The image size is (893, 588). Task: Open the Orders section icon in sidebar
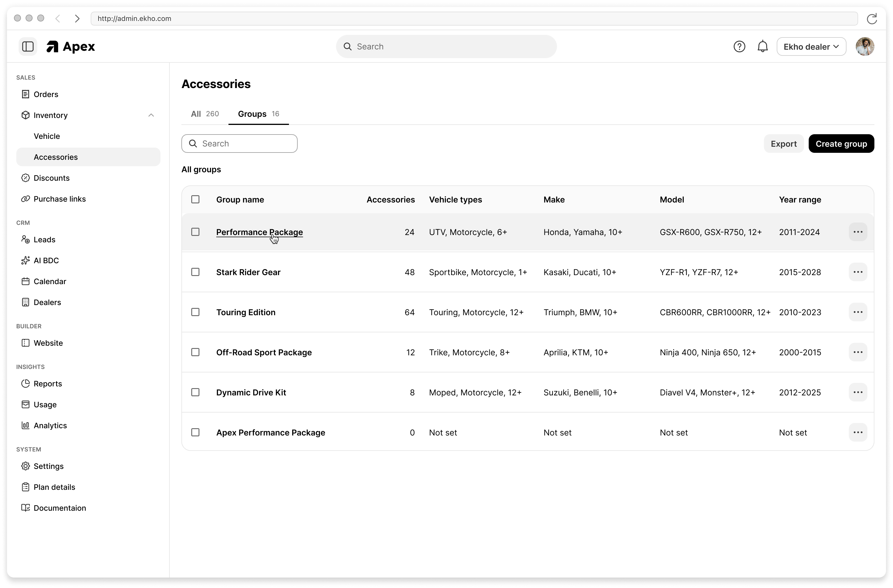point(26,94)
